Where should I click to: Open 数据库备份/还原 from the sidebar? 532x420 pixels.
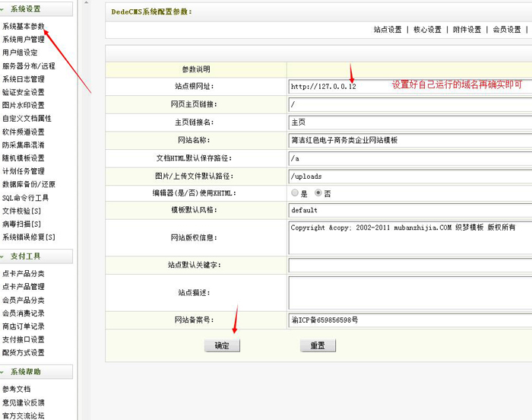point(28,184)
